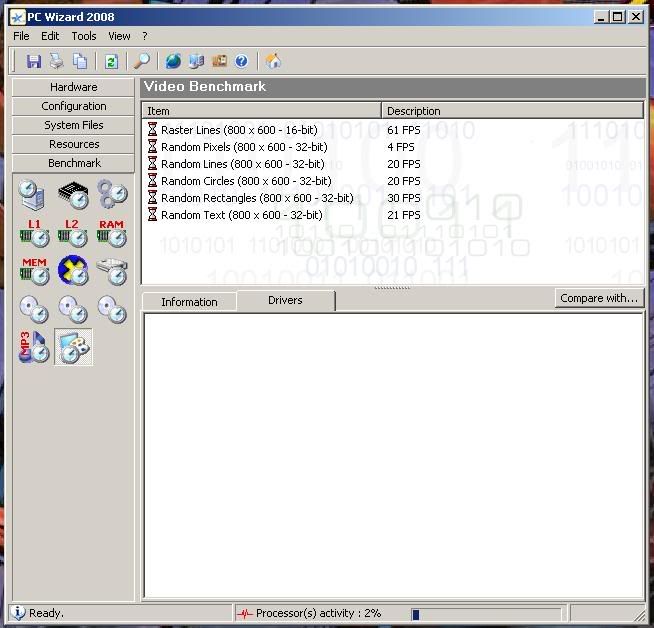The width and height of the screenshot is (654, 628).
Task: Click the hourglass icon beside Random Text
Action: [x=152, y=215]
